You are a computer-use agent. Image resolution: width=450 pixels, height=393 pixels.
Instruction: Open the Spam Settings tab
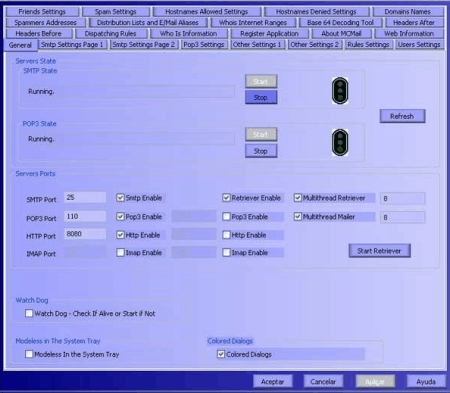115,12
